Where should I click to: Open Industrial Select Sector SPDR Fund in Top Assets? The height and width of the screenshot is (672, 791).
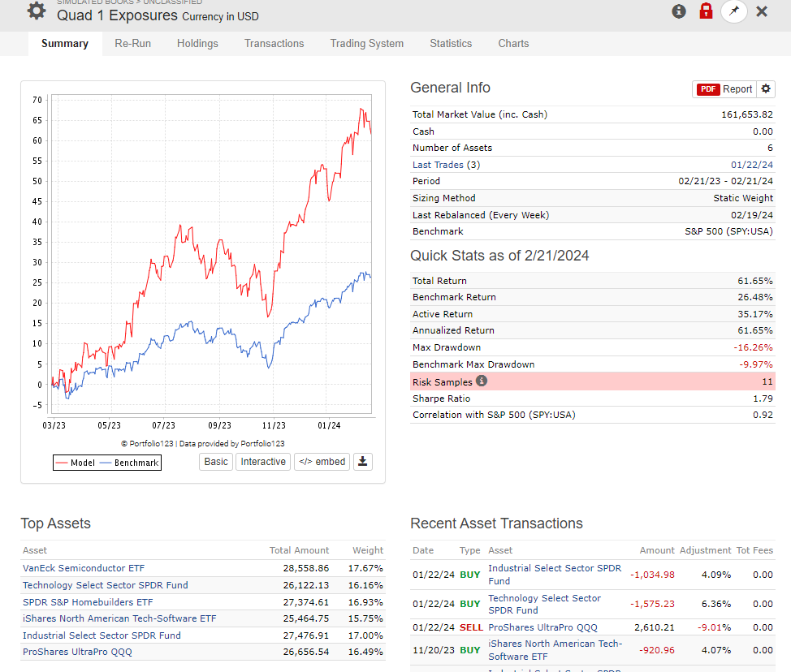(x=102, y=635)
